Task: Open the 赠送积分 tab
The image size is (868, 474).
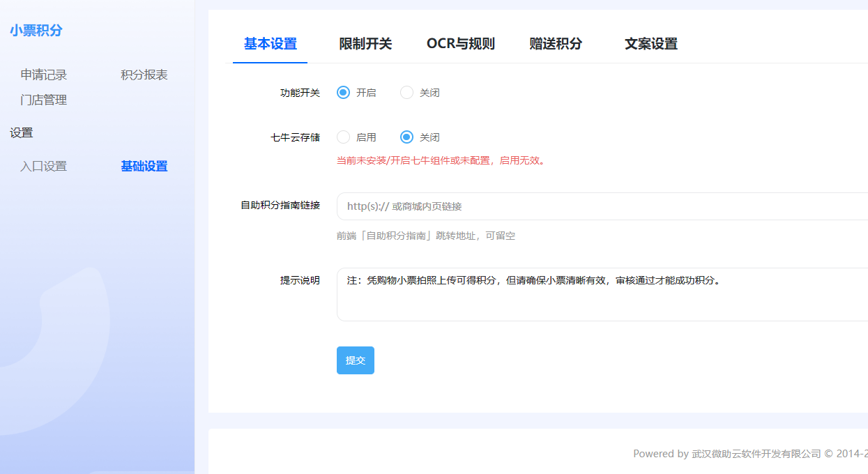Action: coord(556,44)
